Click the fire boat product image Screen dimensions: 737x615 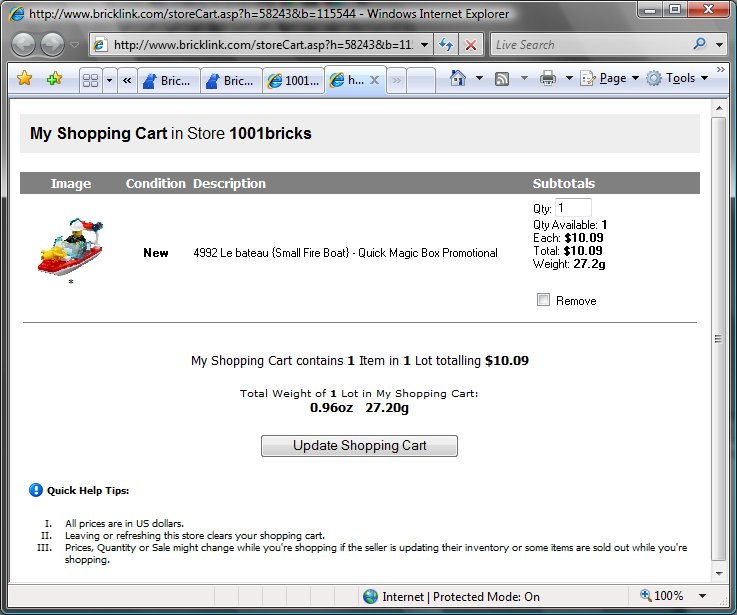click(70, 246)
